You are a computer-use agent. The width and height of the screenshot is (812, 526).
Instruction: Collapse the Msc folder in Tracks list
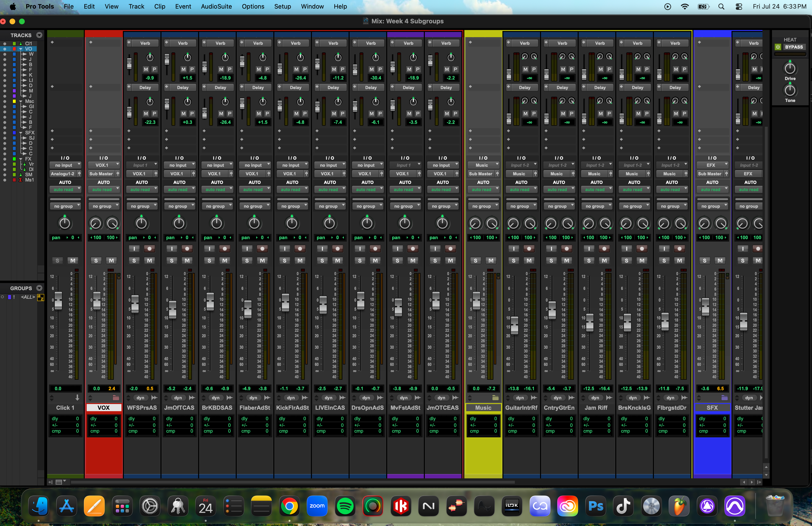pyautogui.click(x=21, y=101)
